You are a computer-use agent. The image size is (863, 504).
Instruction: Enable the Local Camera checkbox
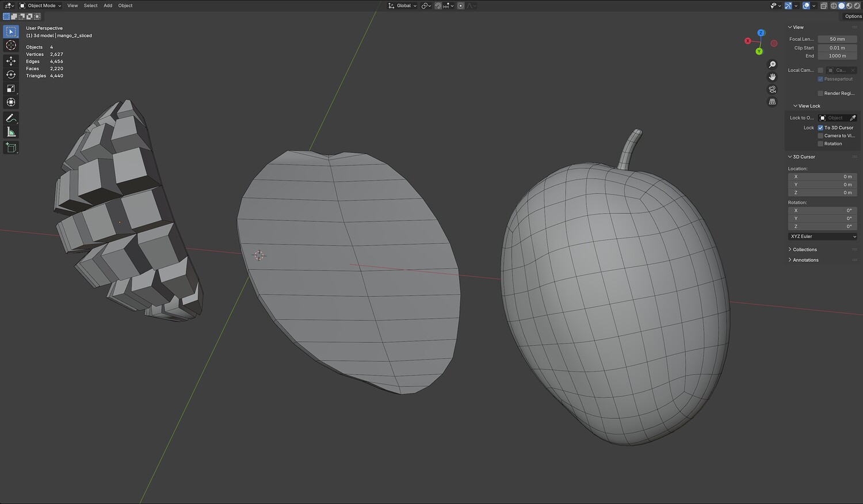[x=820, y=70]
